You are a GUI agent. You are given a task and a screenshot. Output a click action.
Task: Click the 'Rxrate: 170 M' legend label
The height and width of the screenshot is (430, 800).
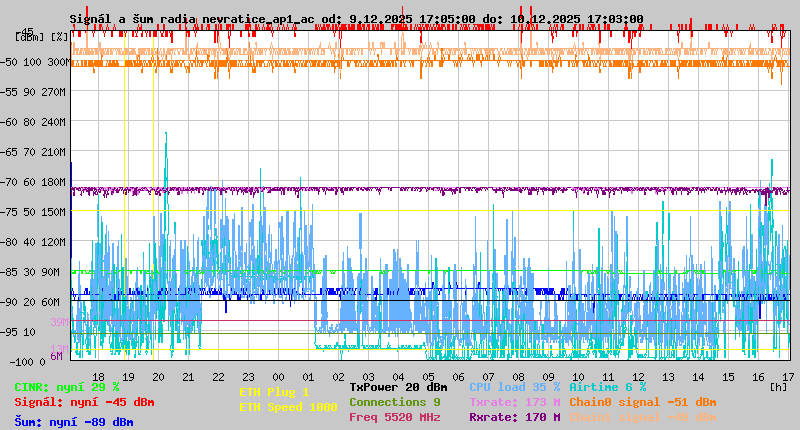[515, 417]
